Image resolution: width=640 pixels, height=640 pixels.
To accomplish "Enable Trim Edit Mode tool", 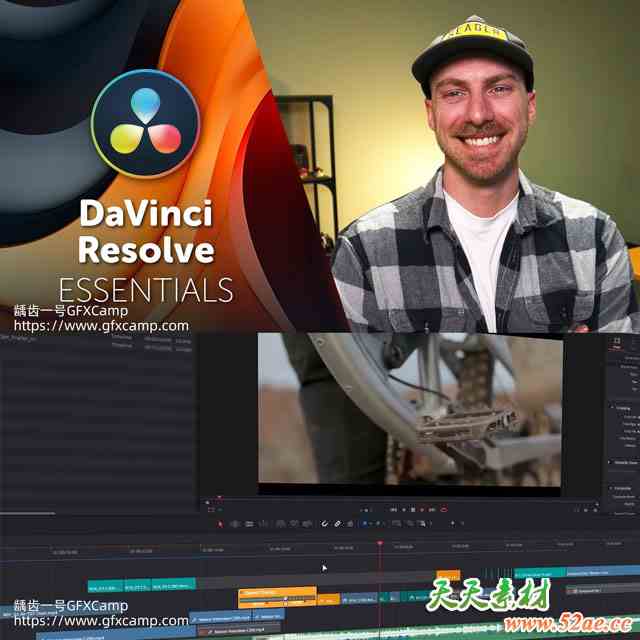I will [234, 524].
